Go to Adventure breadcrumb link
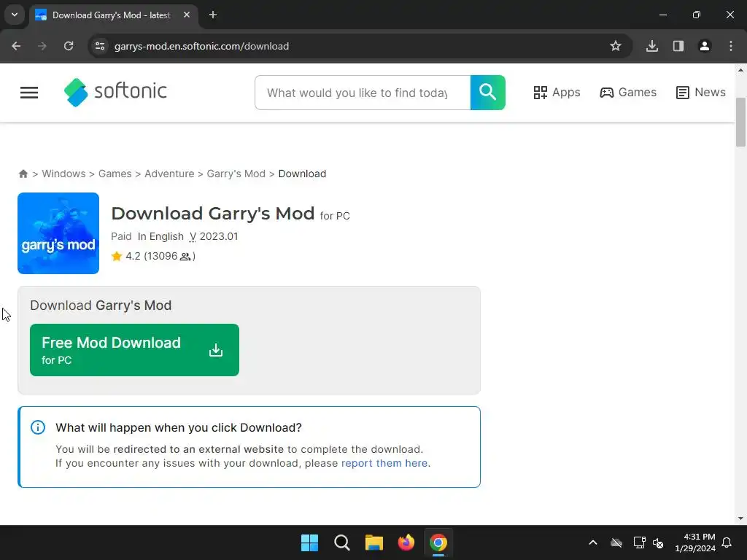747x560 pixels. coord(169,174)
